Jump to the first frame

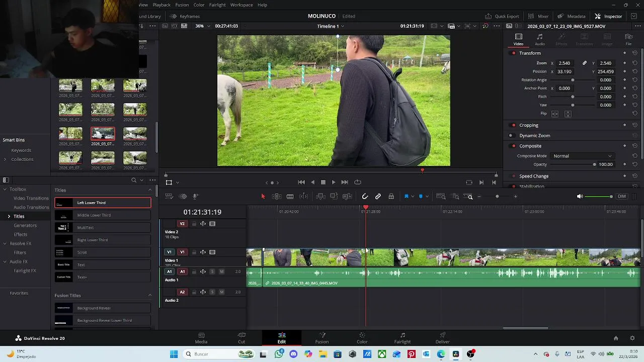pyautogui.click(x=301, y=183)
